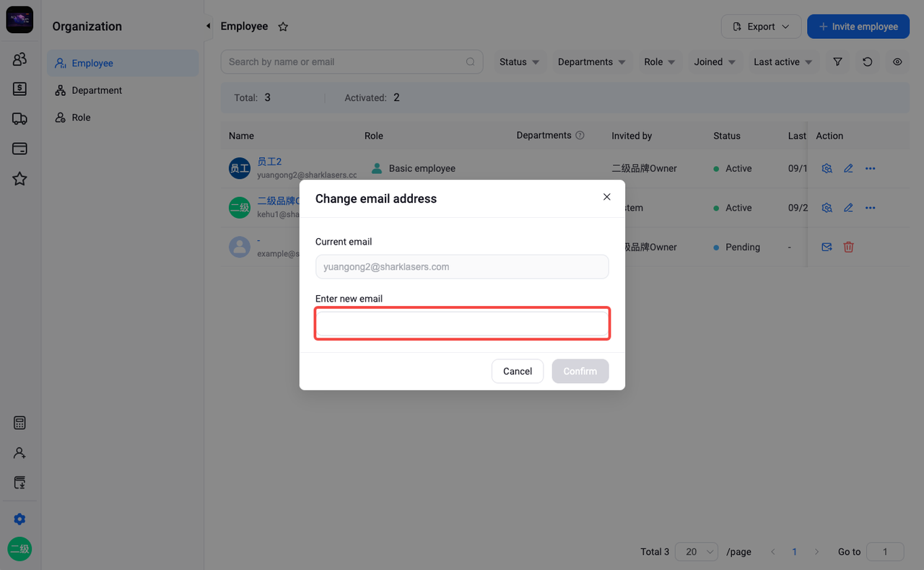Open more options in kehu1 row

coord(870,208)
